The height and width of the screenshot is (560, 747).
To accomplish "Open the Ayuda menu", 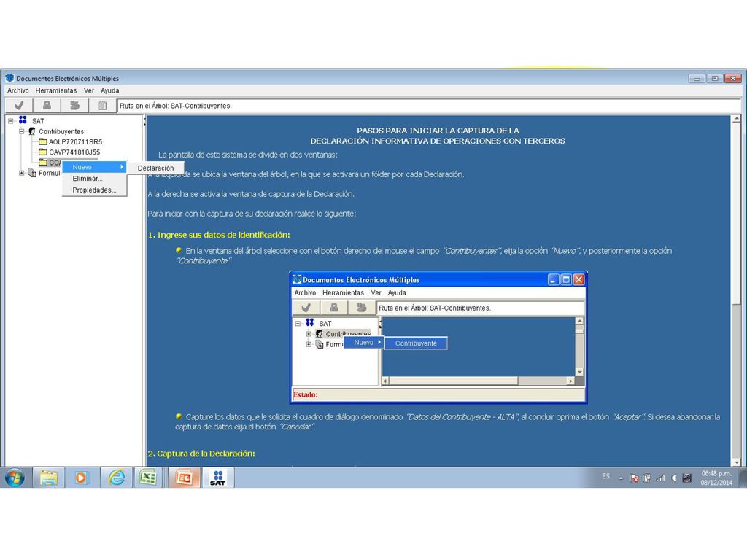I will click(110, 90).
